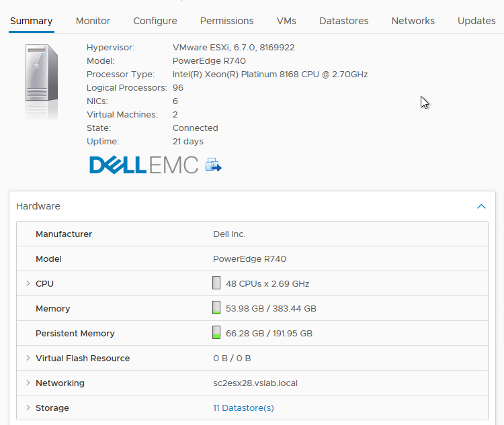Screen dimensions: 504x425
Task: Click the Memory usage bar icon
Action: click(216, 308)
